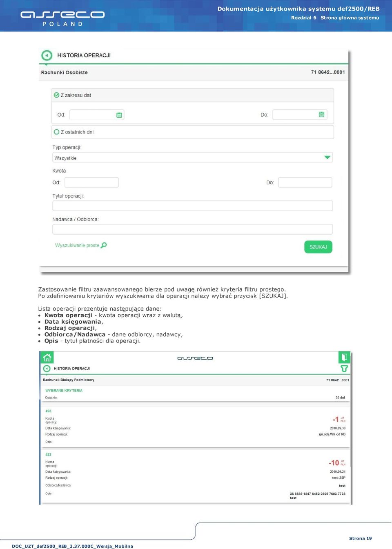The image size is (392, 549).
Task: Click the Home icon in lower screenshot
Action: (47, 358)
